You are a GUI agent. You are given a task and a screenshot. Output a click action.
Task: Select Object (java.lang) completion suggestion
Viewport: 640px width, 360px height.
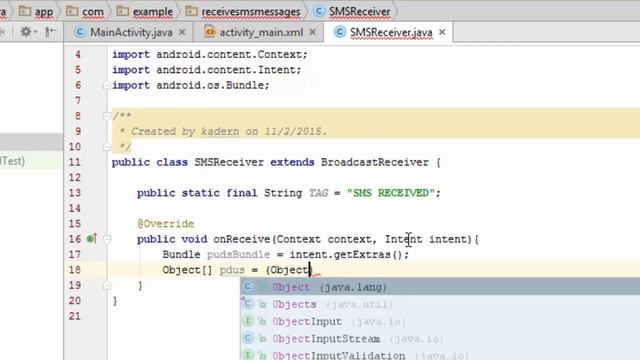coord(440,287)
